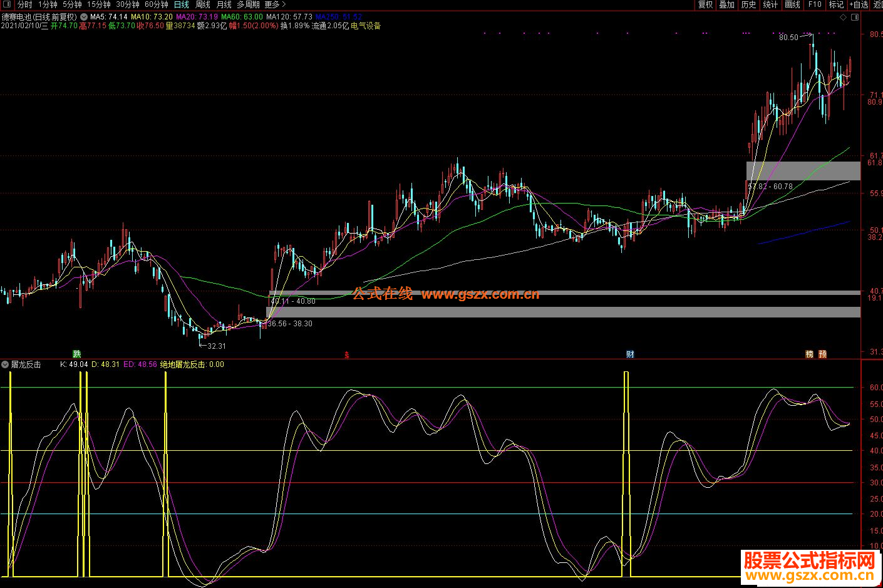Click the ED: 48.56 indicator value

tap(140, 364)
